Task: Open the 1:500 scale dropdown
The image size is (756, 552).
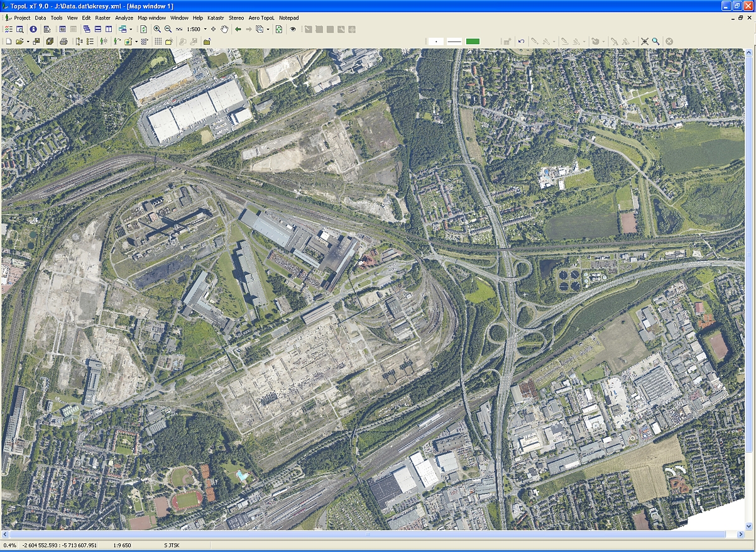Action: click(205, 30)
